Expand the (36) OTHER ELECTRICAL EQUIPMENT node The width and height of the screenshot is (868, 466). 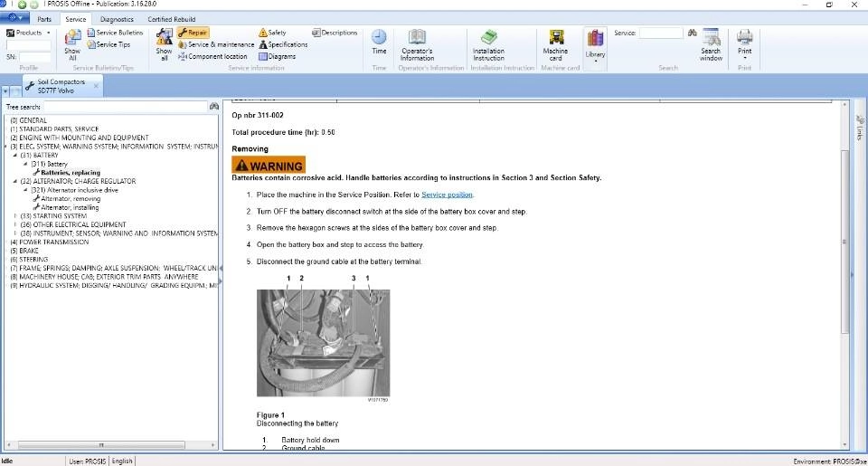click(x=15, y=225)
